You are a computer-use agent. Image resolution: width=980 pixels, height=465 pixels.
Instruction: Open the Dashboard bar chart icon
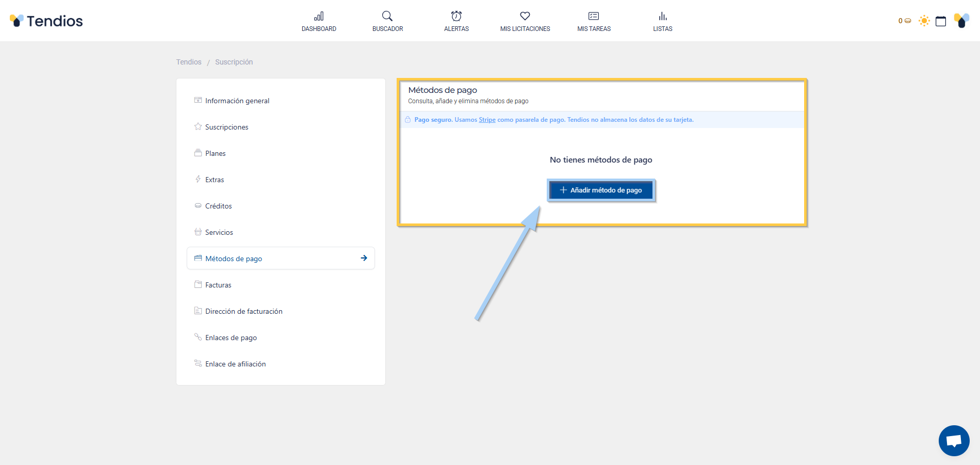click(x=319, y=17)
